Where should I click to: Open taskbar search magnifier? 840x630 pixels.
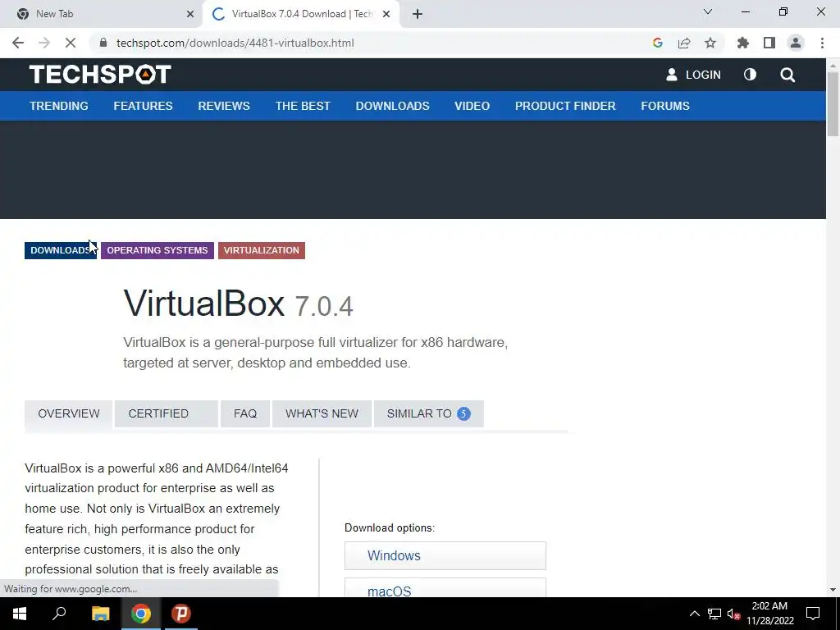tap(59, 614)
